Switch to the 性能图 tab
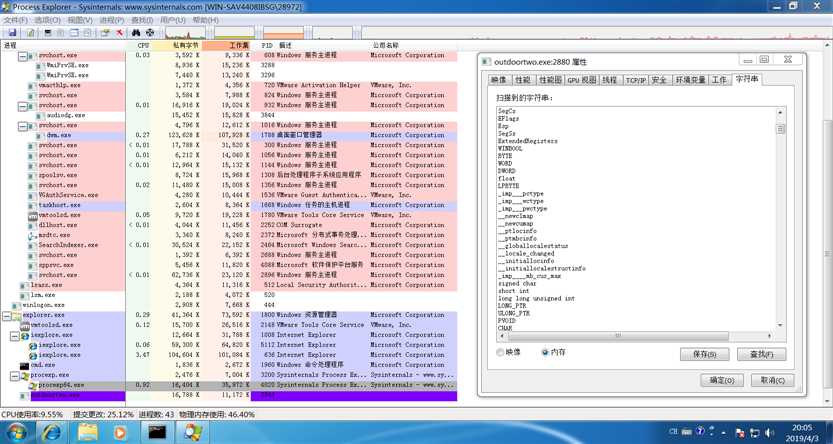The height and width of the screenshot is (444, 833). click(550, 80)
